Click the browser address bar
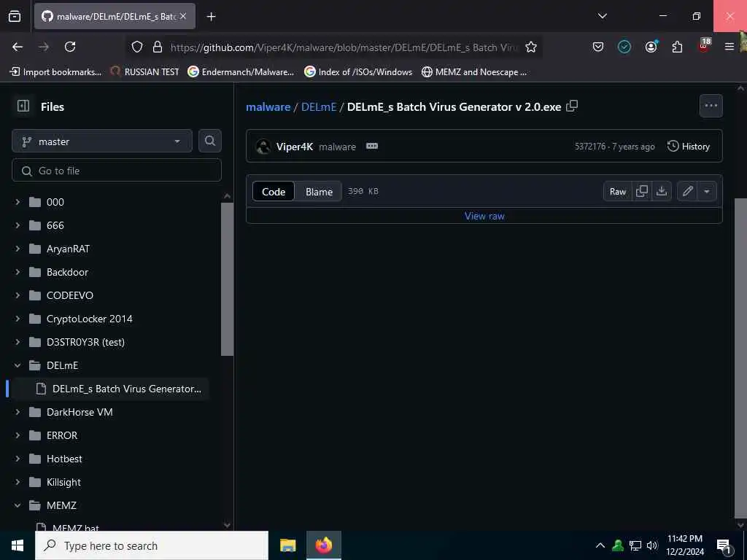 tap(343, 47)
